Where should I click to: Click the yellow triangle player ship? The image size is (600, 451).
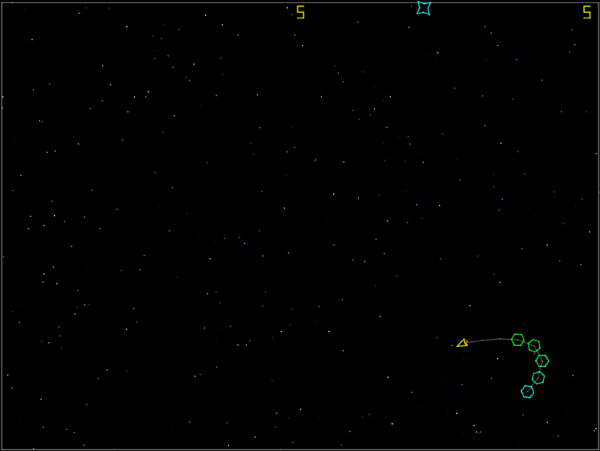click(x=462, y=343)
